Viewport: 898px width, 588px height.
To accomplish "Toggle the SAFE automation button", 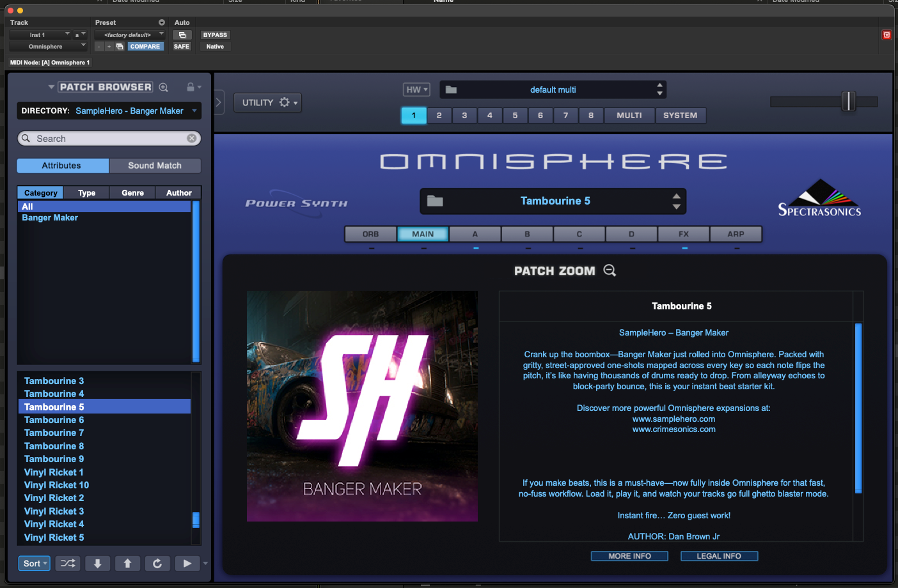I will tap(182, 47).
